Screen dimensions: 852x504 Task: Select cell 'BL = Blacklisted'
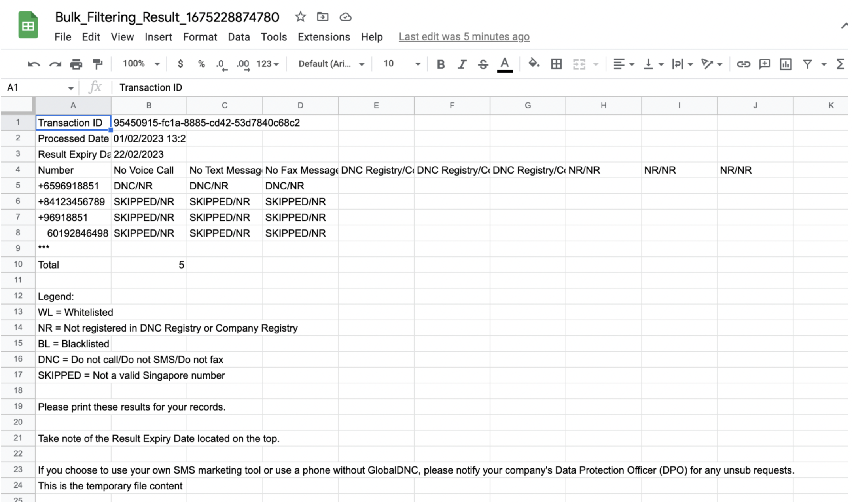73,344
